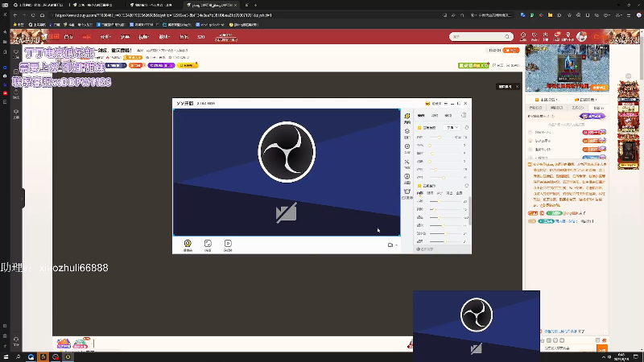
Task: Click the heart follow icon left of stream title
Action: point(16,53)
